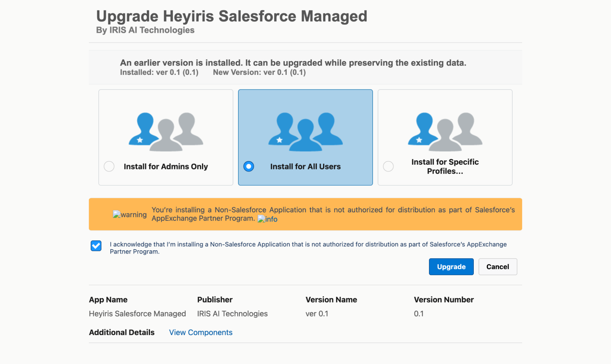
Task: Click the Admins Only user group icon
Action: [166, 132]
